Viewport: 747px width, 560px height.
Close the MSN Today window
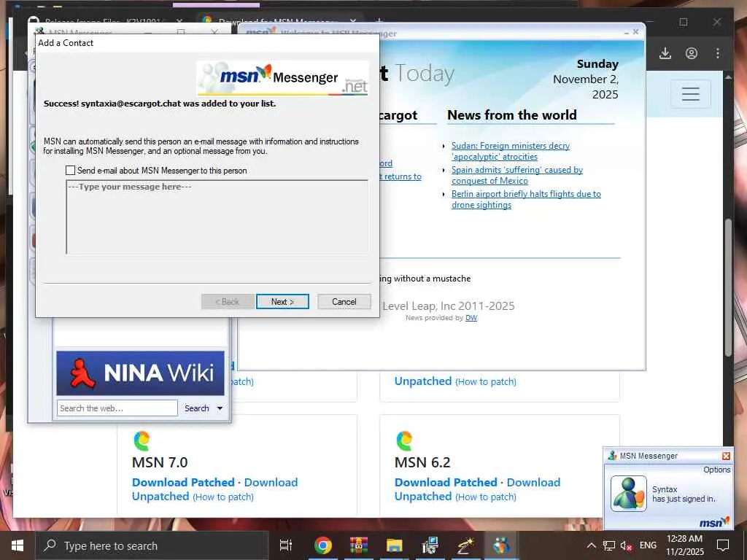635,32
